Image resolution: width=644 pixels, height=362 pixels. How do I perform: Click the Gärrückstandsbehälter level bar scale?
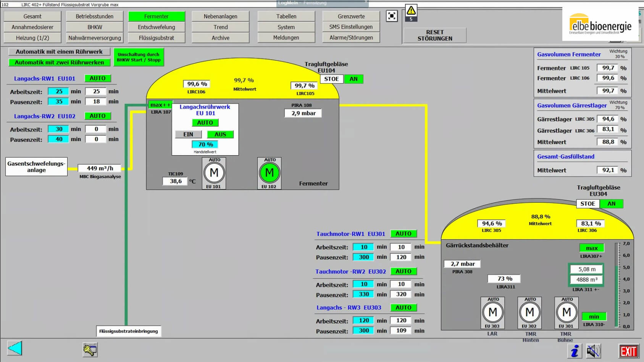click(x=622, y=285)
